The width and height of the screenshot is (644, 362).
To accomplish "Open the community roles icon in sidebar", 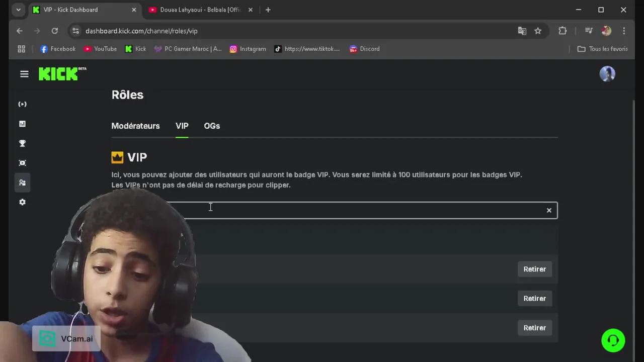I will click(22, 183).
